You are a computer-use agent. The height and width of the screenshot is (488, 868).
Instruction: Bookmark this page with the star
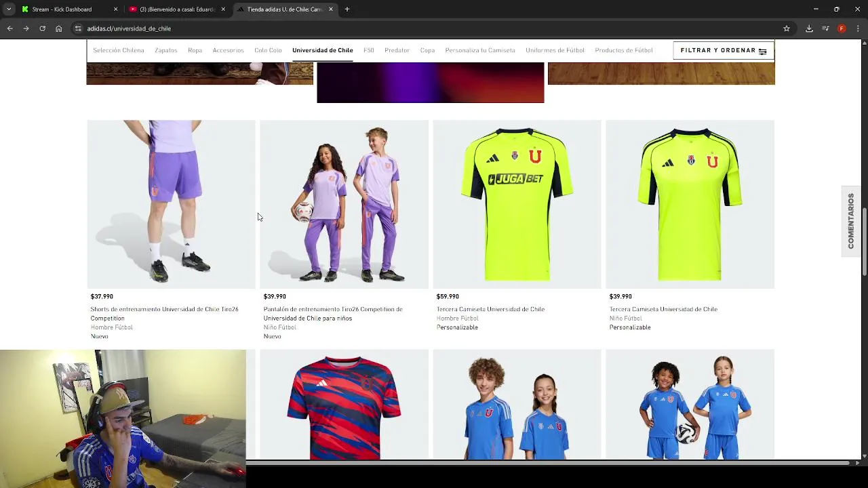tap(787, 28)
